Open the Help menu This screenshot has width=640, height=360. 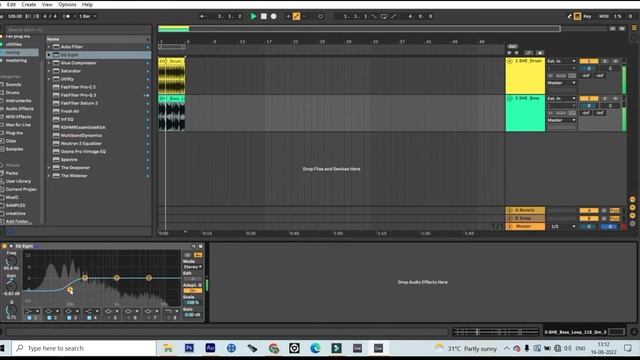pos(87,4)
